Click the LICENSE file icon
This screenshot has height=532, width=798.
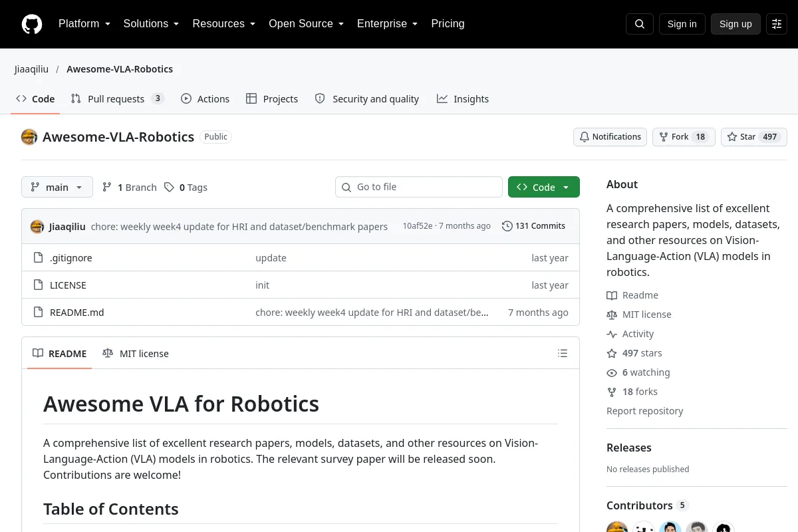tap(38, 285)
